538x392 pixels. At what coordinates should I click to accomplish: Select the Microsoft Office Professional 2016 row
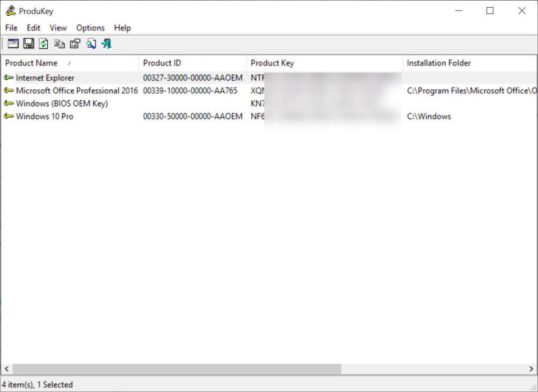[x=269, y=90]
